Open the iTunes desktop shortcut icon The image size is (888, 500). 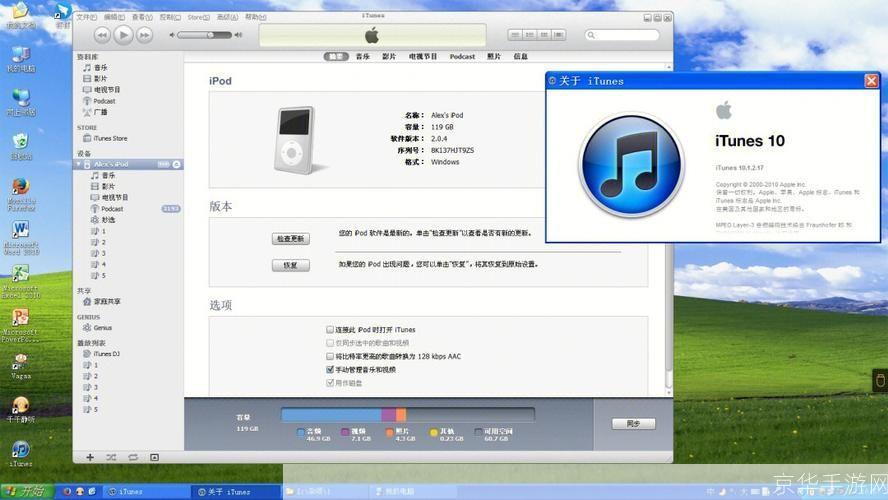click(20, 453)
